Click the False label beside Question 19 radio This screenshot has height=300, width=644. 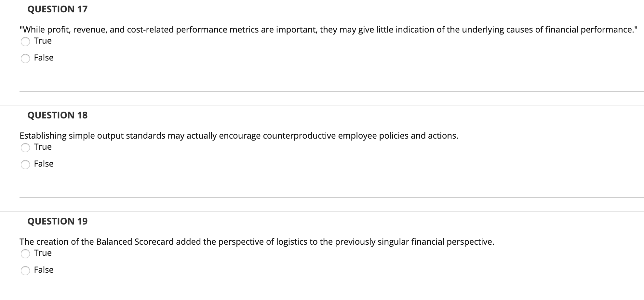coord(44,270)
